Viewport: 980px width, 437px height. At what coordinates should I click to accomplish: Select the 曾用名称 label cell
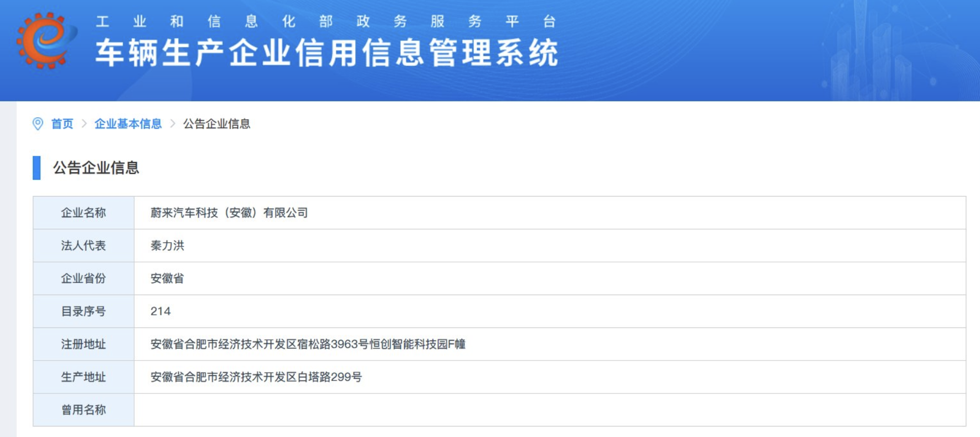(84, 410)
